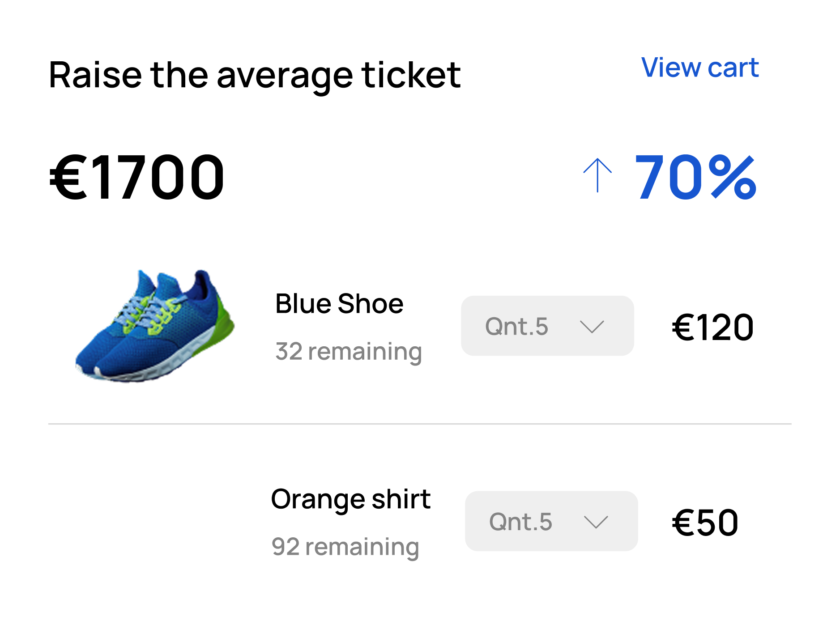840x642 pixels.
Task: Click the blue upward arrow icon
Action: 597,175
